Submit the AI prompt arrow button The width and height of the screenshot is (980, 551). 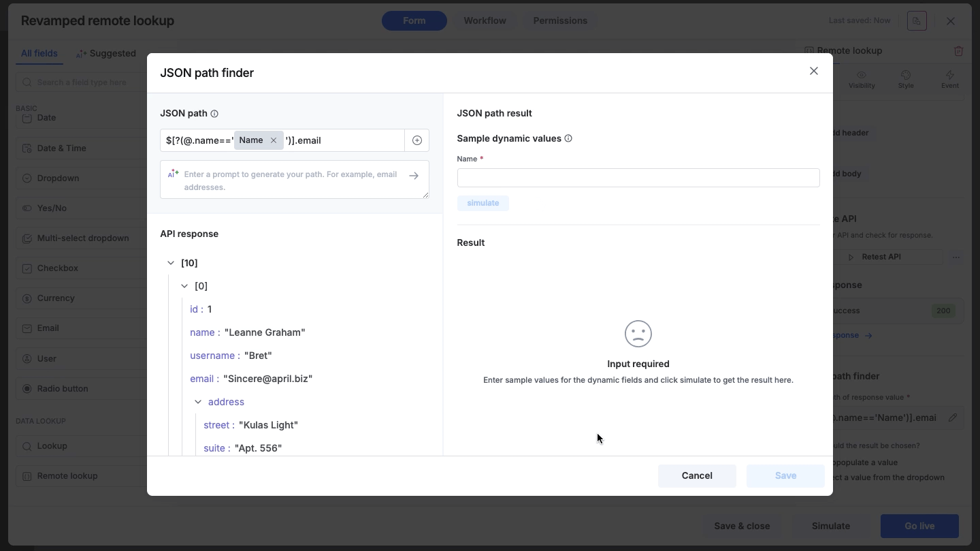414,176
